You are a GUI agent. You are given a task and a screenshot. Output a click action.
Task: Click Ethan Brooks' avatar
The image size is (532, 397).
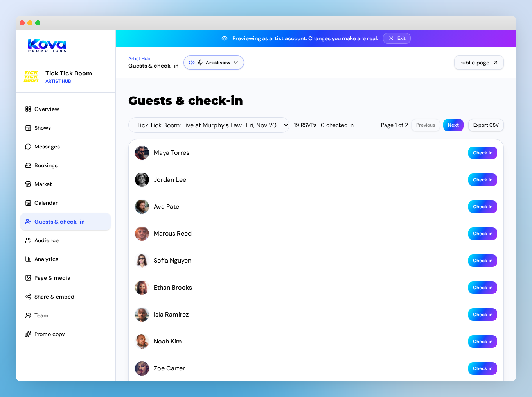(142, 288)
